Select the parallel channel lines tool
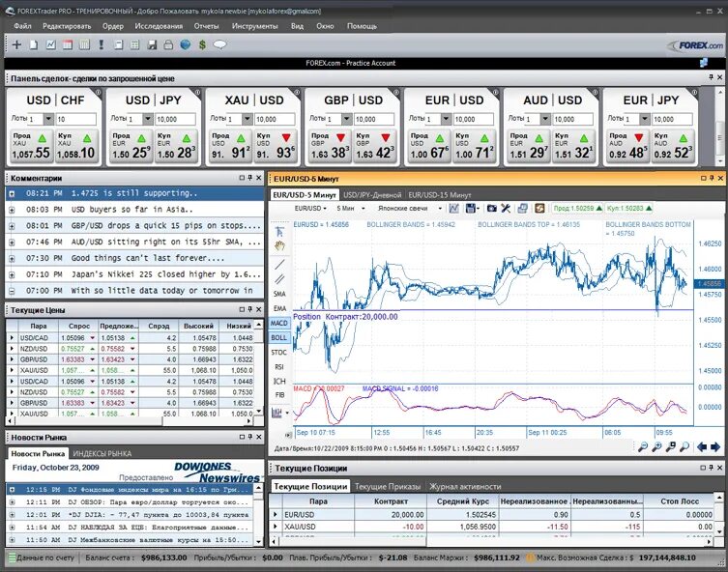The image size is (728, 572). click(x=279, y=279)
